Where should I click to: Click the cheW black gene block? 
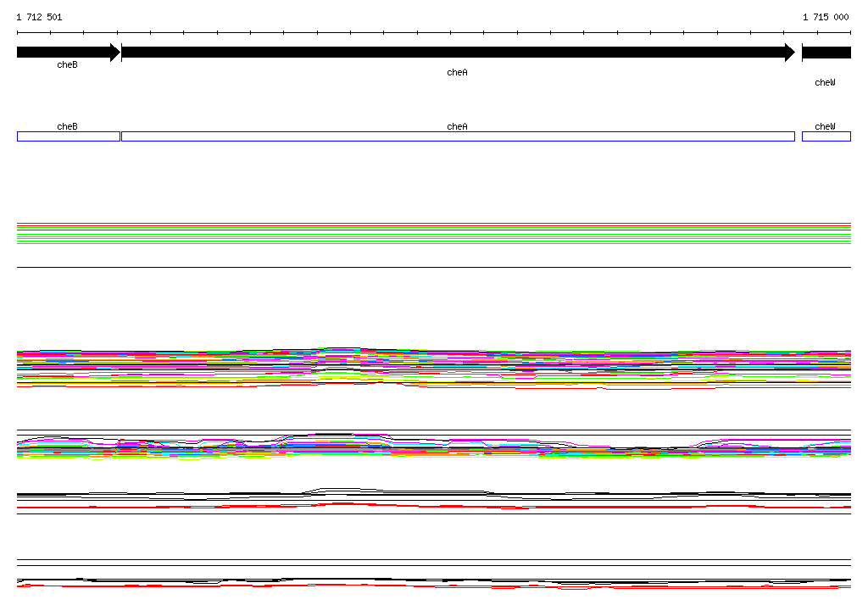coord(826,53)
